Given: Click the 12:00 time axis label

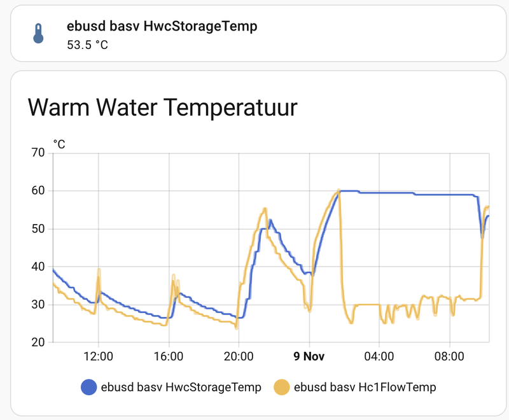Looking at the screenshot, I should [99, 356].
